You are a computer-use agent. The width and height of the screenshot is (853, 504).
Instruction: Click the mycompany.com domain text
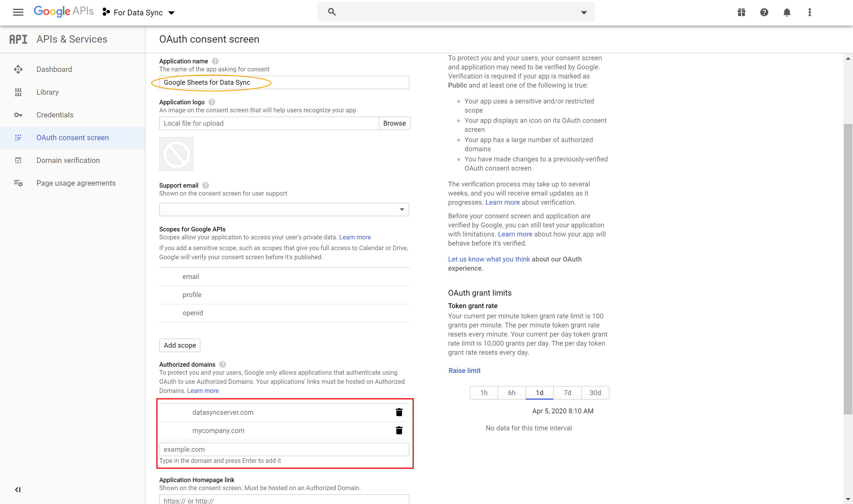(218, 431)
